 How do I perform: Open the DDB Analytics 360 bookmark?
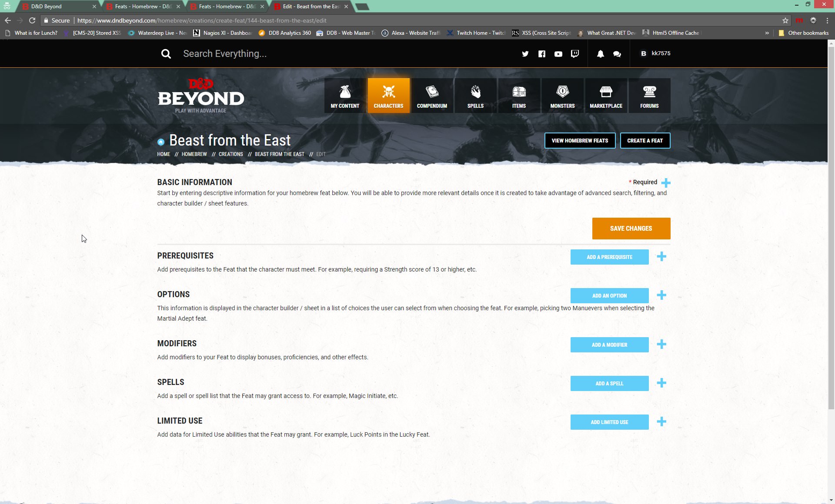pos(285,33)
